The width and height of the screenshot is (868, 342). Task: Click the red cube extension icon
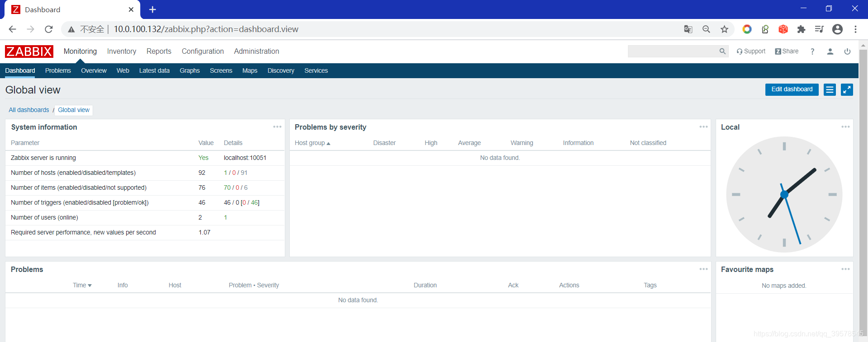pyautogui.click(x=783, y=29)
